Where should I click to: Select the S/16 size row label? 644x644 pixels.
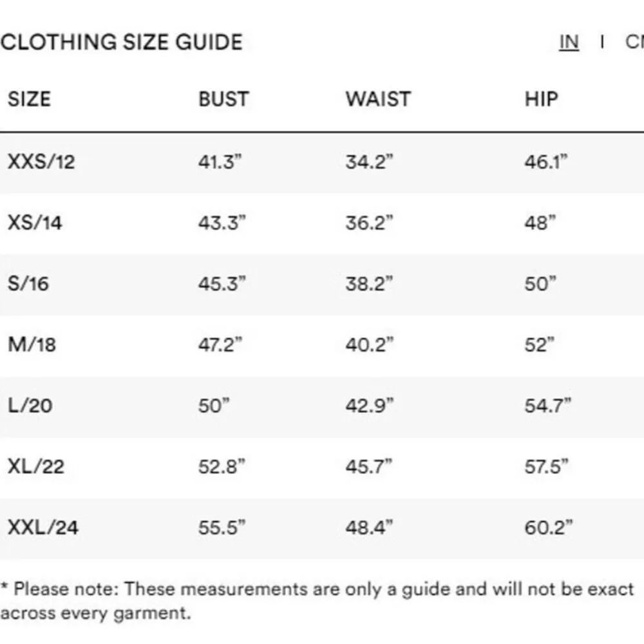(x=28, y=283)
